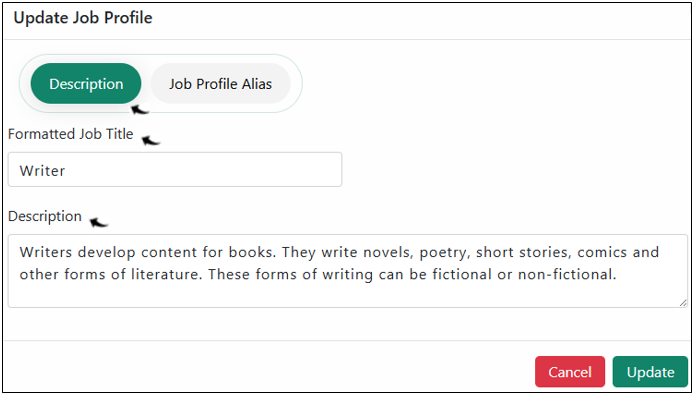Click the Update Job Profile heading
The image size is (692, 394).
[x=83, y=18]
